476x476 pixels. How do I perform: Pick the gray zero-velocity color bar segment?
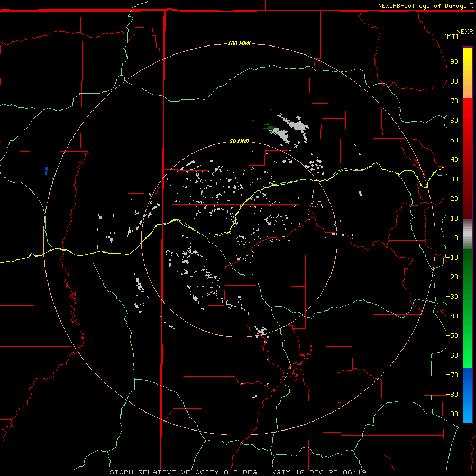(x=467, y=234)
